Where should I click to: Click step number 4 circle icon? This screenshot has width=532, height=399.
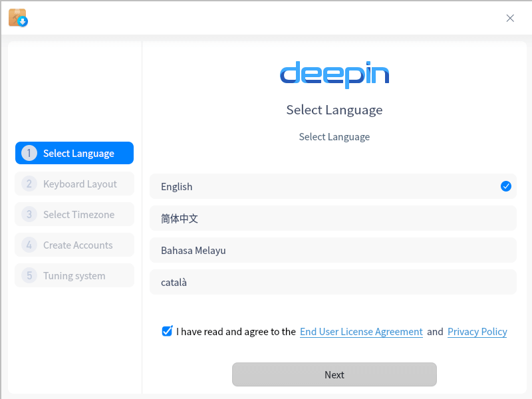click(29, 245)
